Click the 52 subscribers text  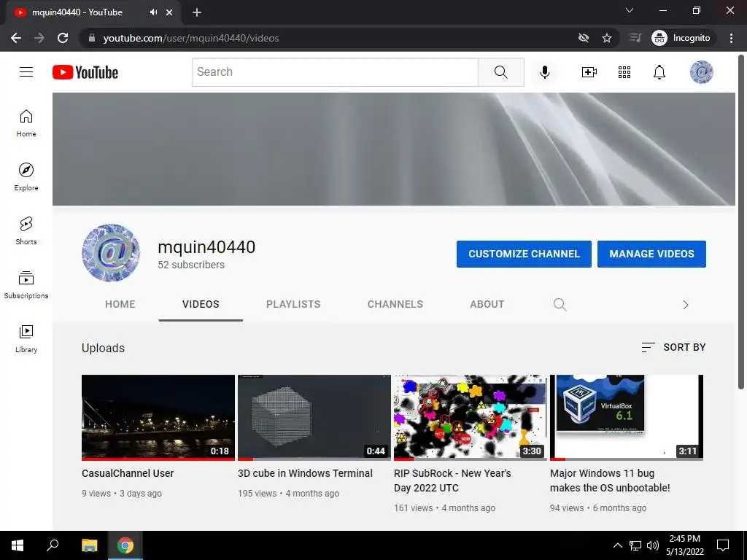coord(191,265)
